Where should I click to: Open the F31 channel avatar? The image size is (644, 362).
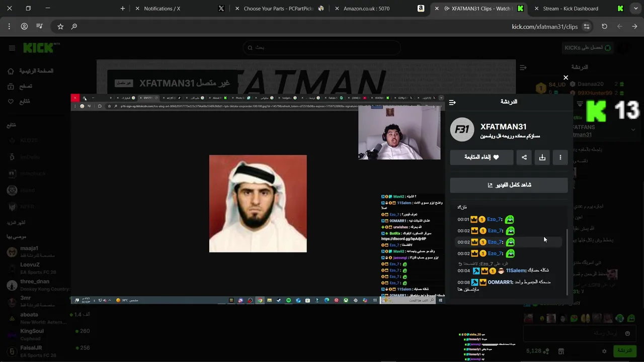point(462,130)
